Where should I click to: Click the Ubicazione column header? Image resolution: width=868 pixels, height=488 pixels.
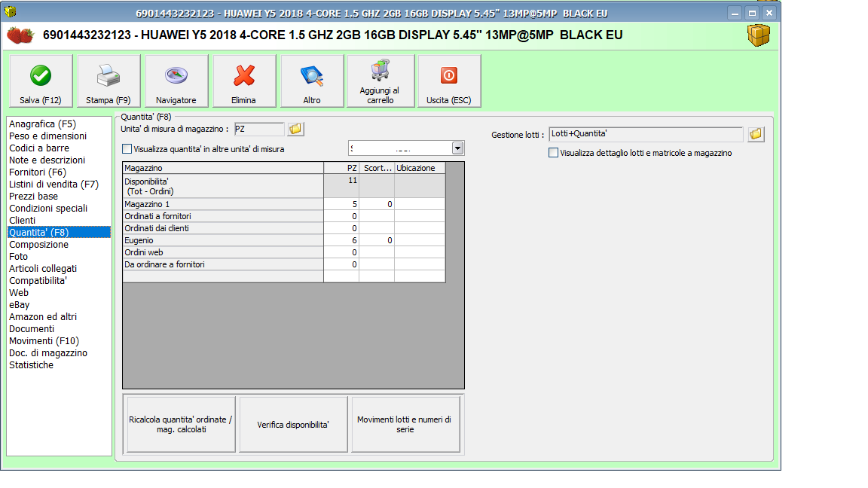(x=420, y=168)
